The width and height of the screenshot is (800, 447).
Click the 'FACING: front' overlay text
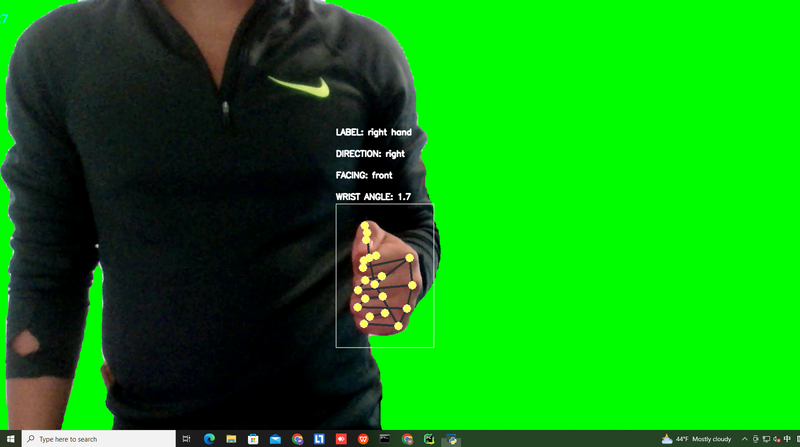pyautogui.click(x=364, y=175)
